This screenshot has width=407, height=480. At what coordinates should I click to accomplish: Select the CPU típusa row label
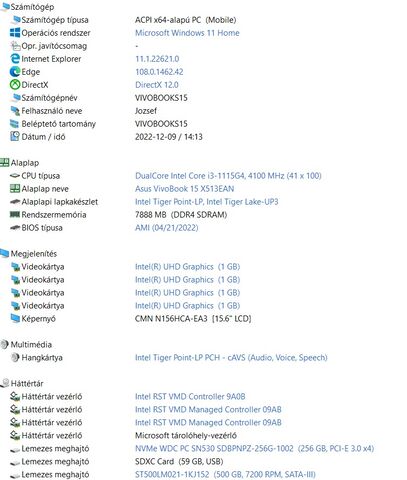41,176
